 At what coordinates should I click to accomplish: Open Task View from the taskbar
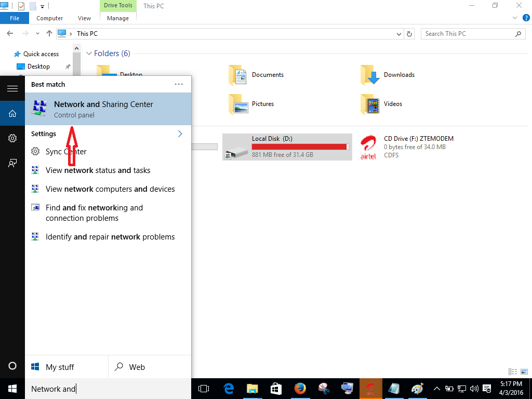coord(204,389)
